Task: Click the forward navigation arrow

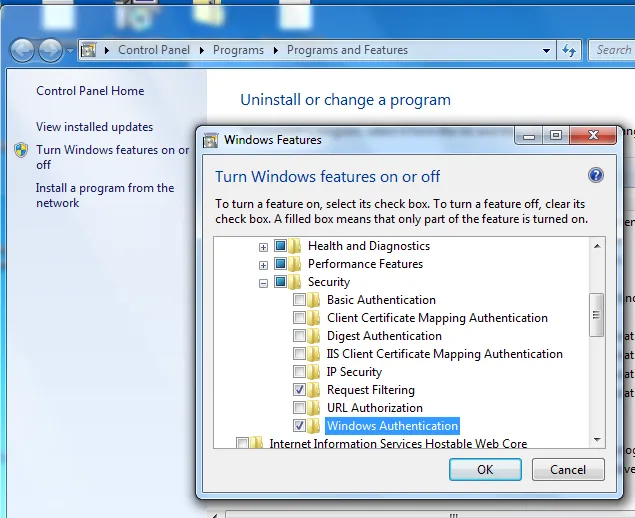Action: coord(50,50)
